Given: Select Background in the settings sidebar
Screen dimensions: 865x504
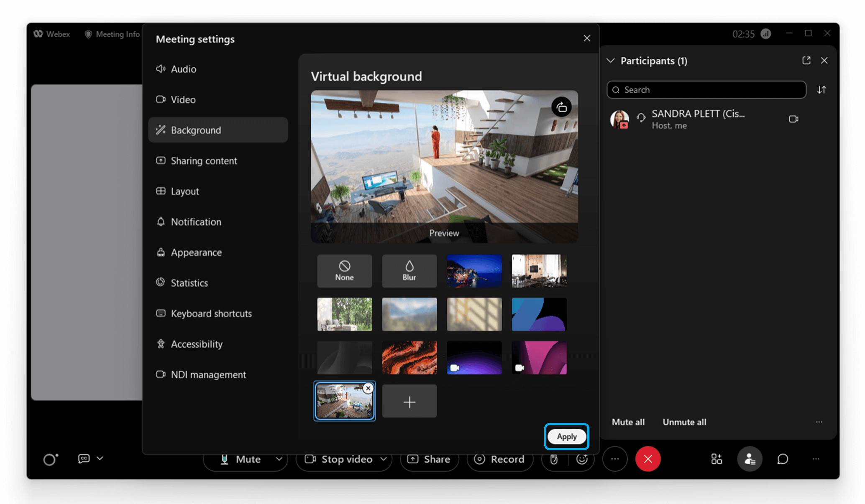Looking at the screenshot, I should tap(218, 130).
